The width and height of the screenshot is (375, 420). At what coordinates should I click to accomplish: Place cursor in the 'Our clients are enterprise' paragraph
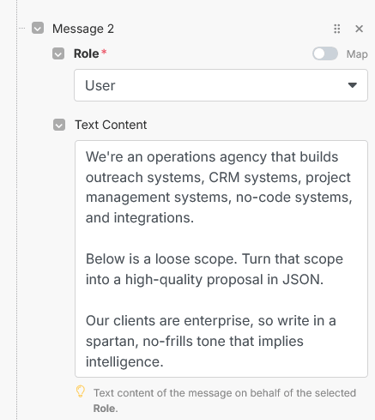point(211,341)
